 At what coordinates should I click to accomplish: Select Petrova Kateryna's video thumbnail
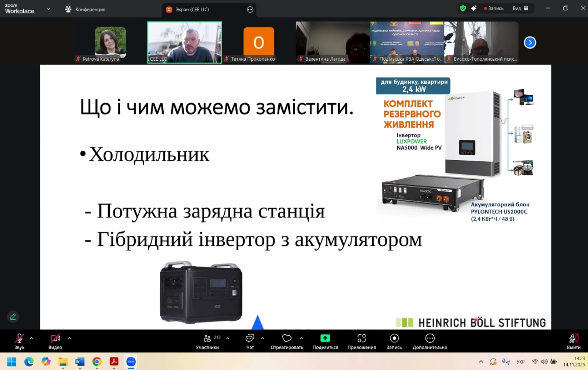[110, 42]
